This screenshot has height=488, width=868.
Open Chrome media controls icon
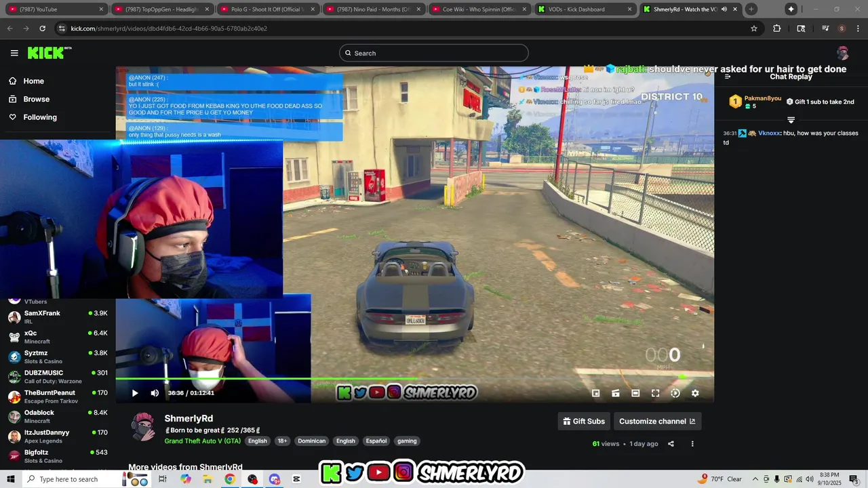click(825, 28)
